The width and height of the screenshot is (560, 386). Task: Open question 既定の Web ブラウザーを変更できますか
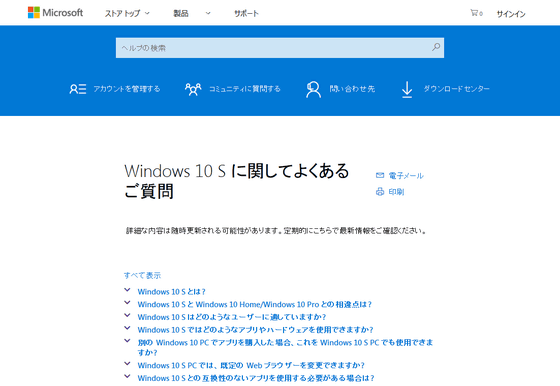pos(251,365)
